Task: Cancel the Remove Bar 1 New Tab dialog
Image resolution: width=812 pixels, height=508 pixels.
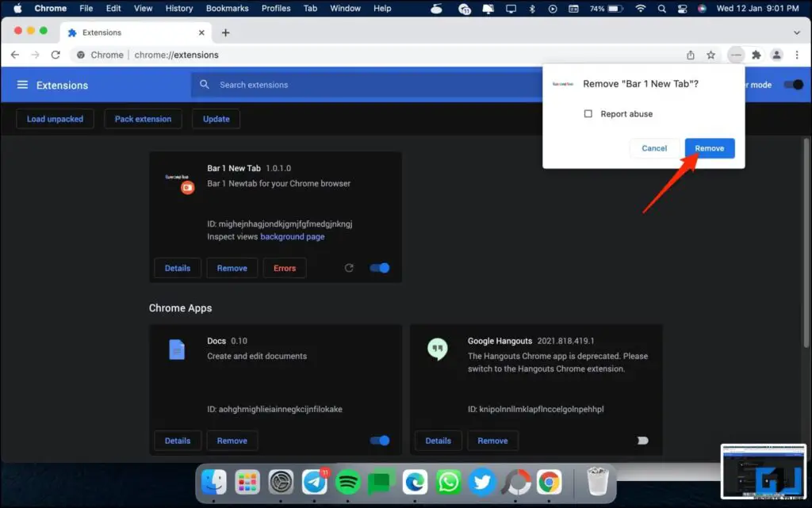Action: pos(654,148)
